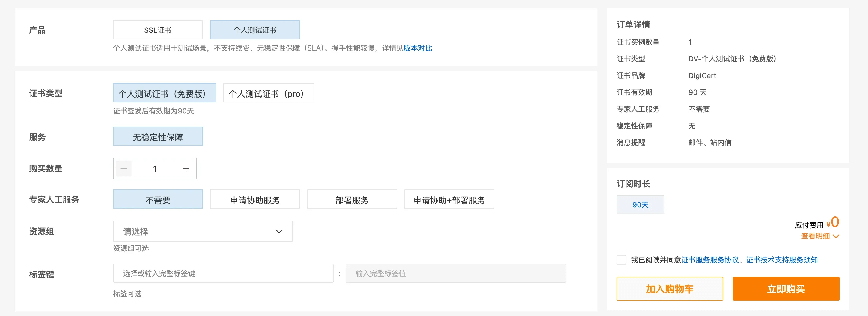Select 不需要 for expert manual service

click(x=158, y=200)
